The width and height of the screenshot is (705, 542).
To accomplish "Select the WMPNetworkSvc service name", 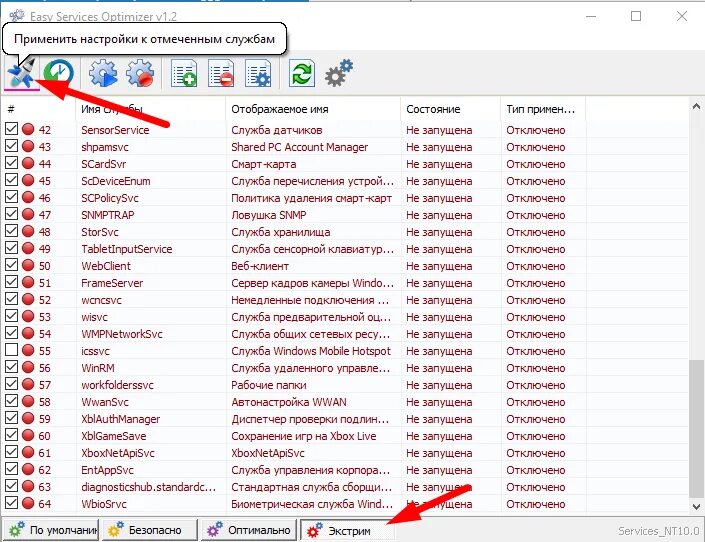I will click(122, 334).
